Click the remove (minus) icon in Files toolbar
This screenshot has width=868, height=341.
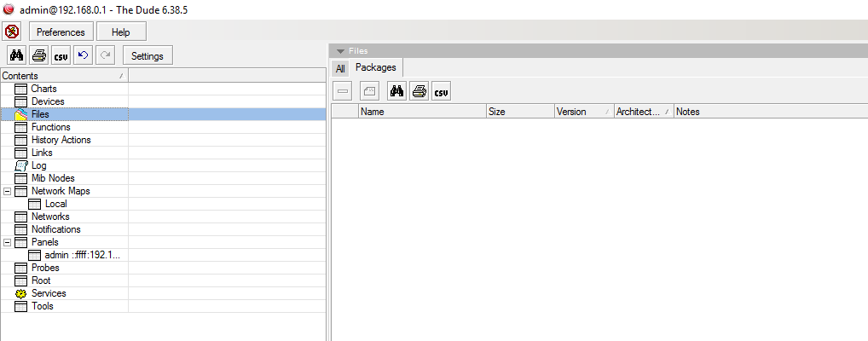pos(343,90)
